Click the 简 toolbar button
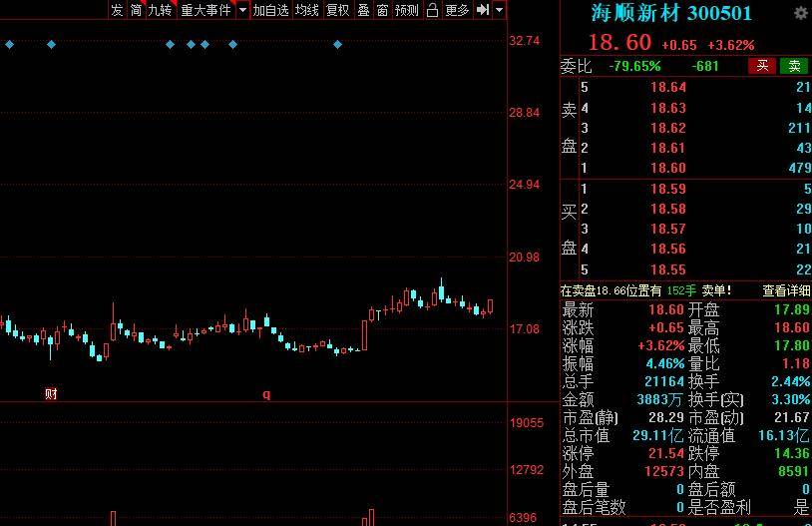 click(x=136, y=10)
